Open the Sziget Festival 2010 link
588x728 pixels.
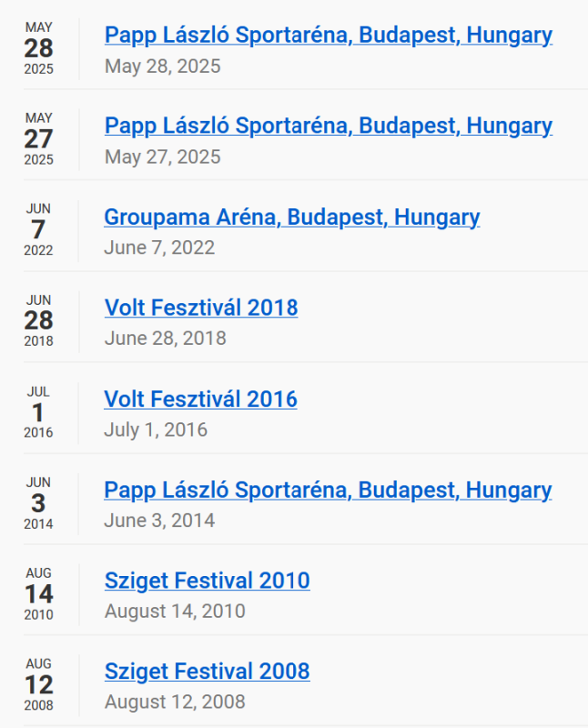pyautogui.click(x=208, y=581)
